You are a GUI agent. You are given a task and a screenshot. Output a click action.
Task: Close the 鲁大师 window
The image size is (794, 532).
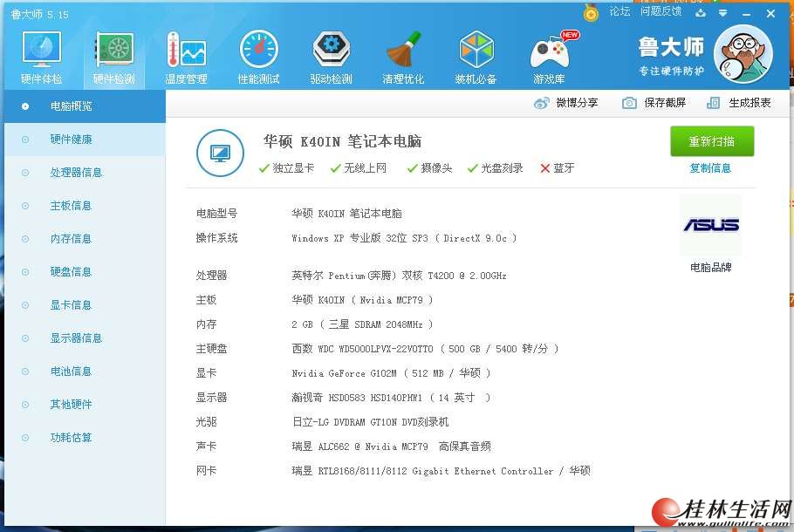click(x=770, y=14)
